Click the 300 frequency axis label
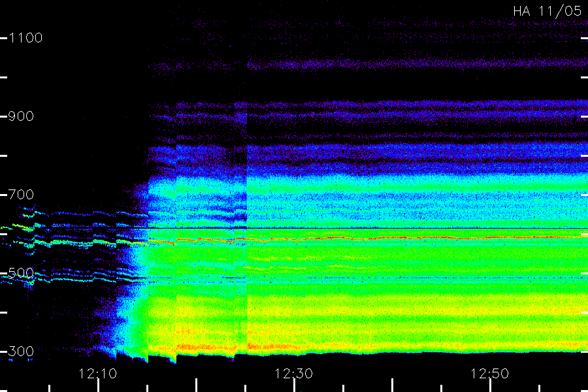Image resolution: width=588 pixels, height=392 pixels. (x=21, y=351)
